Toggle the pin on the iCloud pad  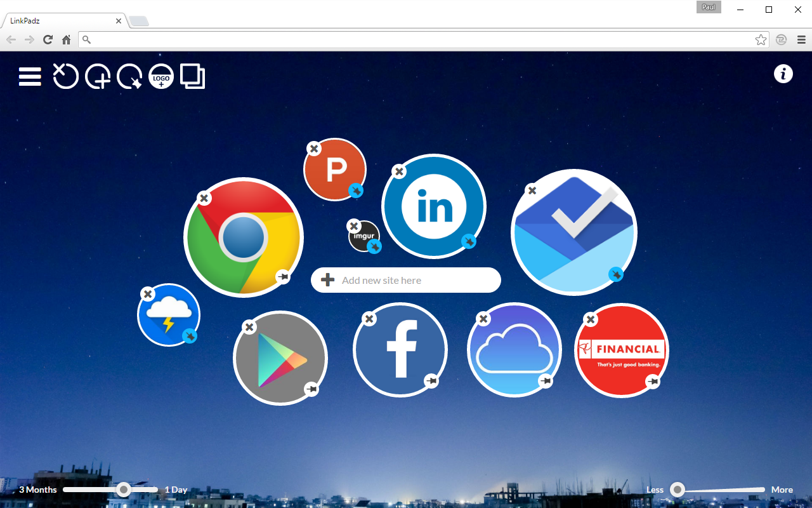coord(546,381)
